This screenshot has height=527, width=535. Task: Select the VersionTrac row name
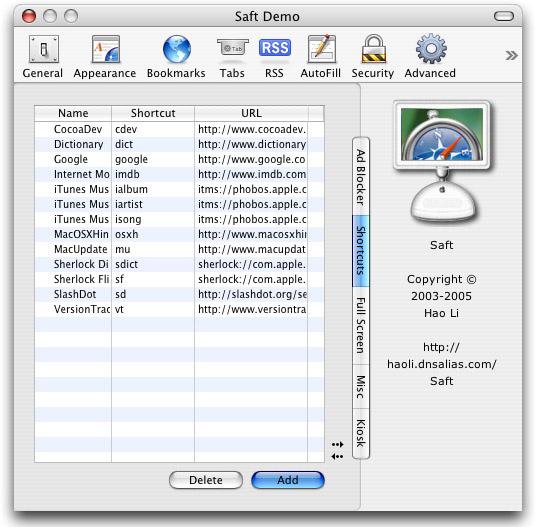pos(82,309)
